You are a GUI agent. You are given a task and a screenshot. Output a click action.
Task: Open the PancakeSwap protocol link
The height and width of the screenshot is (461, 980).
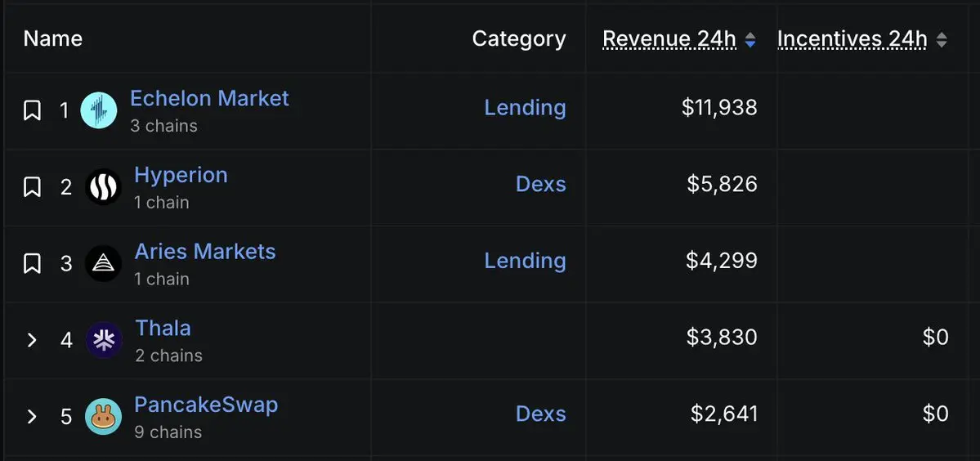click(206, 405)
